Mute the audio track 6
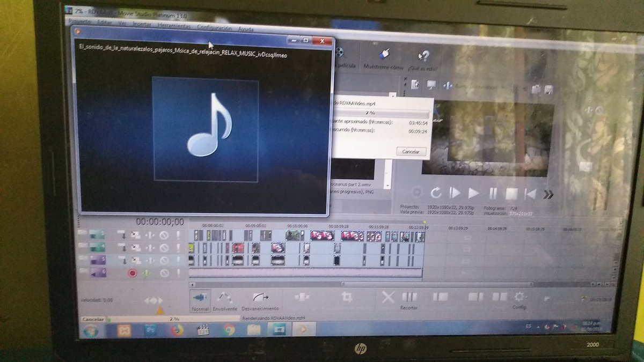Image resolution: width=644 pixels, height=362 pixels. tap(164, 273)
